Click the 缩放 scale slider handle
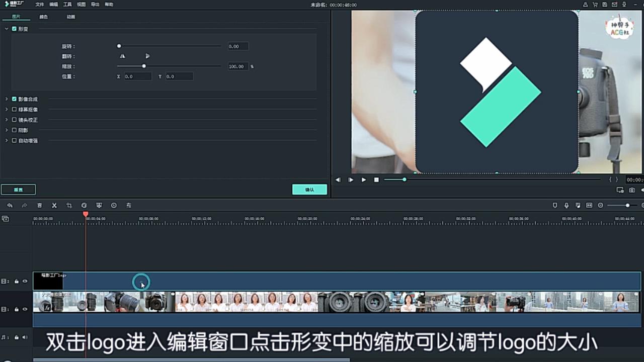The height and width of the screenshot is (362, 644). 144,66
